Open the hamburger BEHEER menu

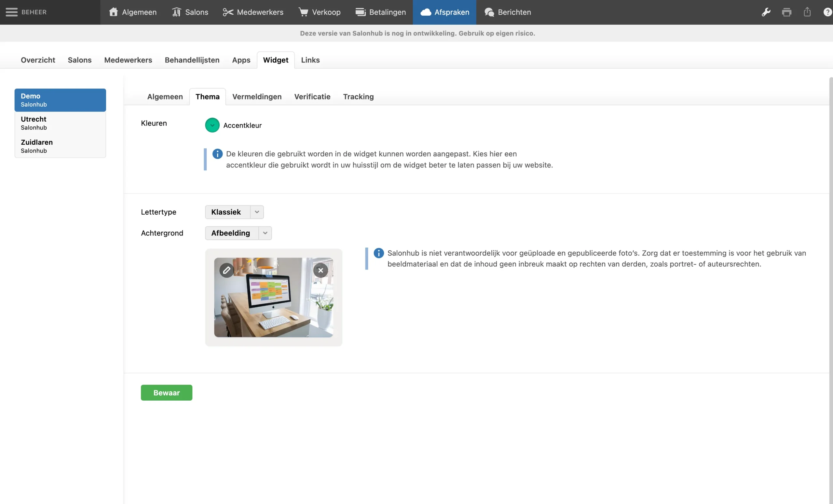point(11,12)
